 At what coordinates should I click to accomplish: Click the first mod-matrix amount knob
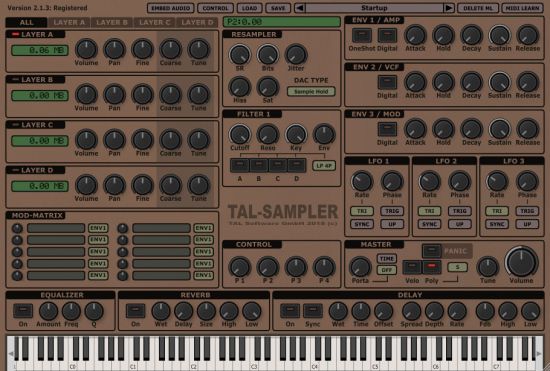pyautogui.click(x=17, y=228)
